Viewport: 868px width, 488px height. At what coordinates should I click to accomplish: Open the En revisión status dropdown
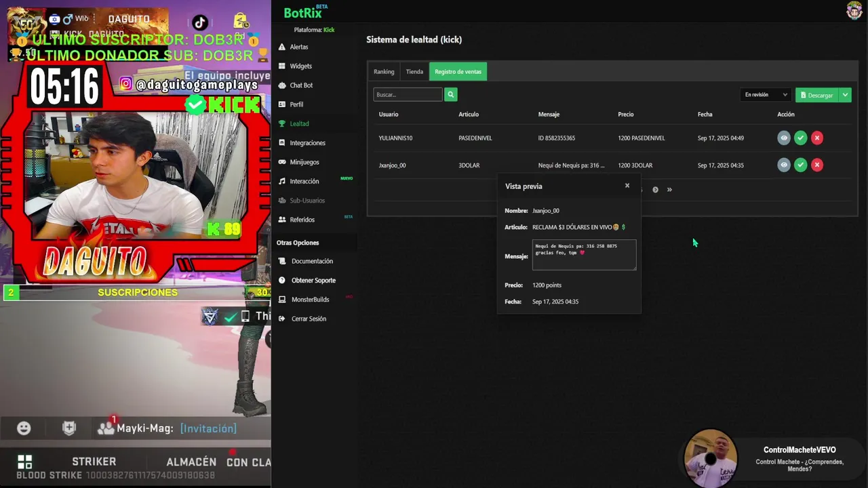(766, 95)
